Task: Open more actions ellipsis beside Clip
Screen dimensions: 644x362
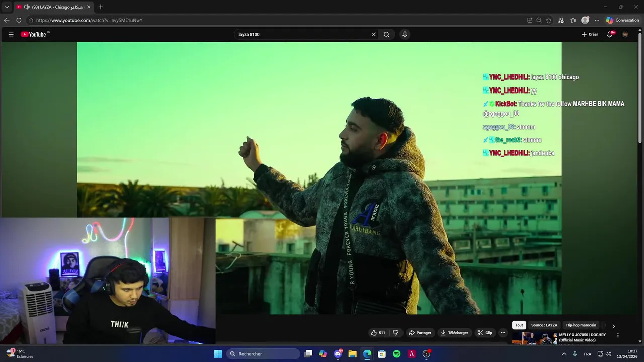Action: 503,333
